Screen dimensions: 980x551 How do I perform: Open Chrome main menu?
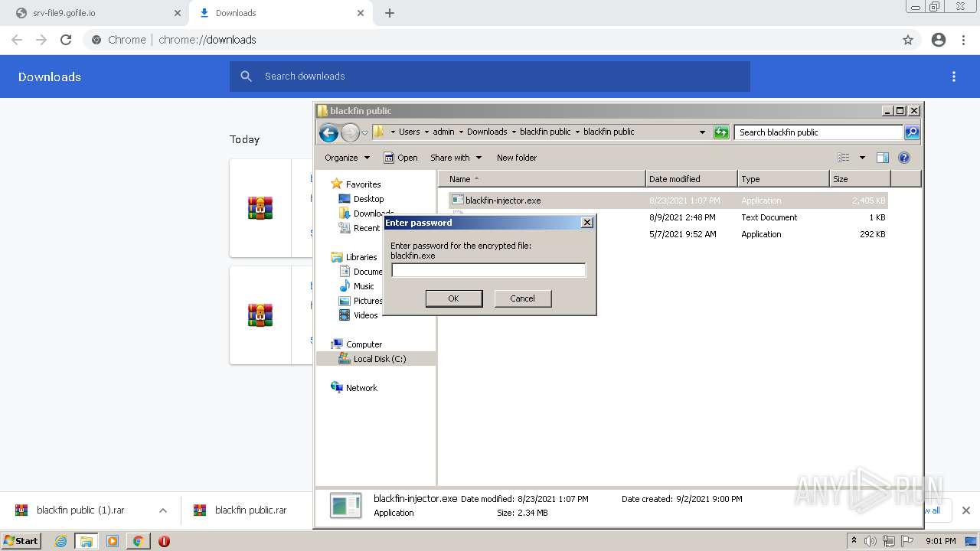pos(963,40)
